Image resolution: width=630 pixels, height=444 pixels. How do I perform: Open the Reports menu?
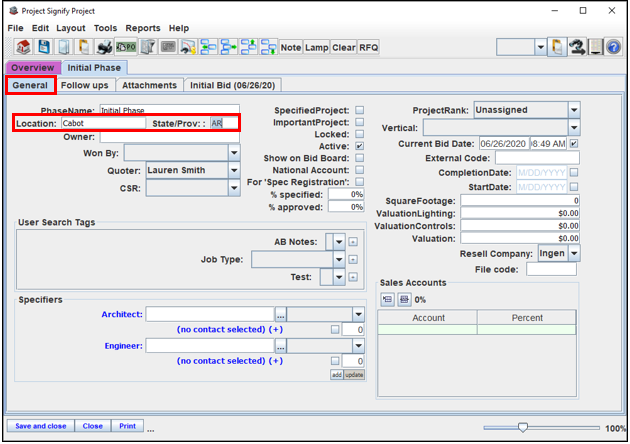(x=143, y=28)
